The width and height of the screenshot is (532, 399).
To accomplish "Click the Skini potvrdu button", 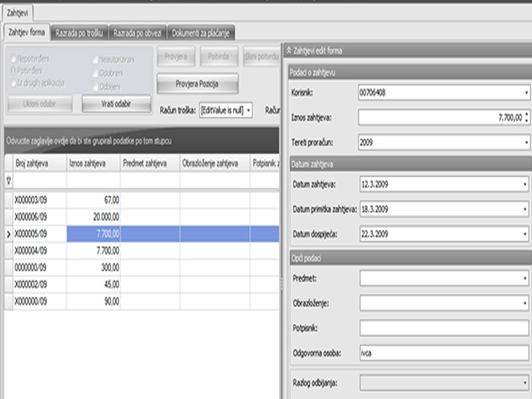I will click(261, 57).
